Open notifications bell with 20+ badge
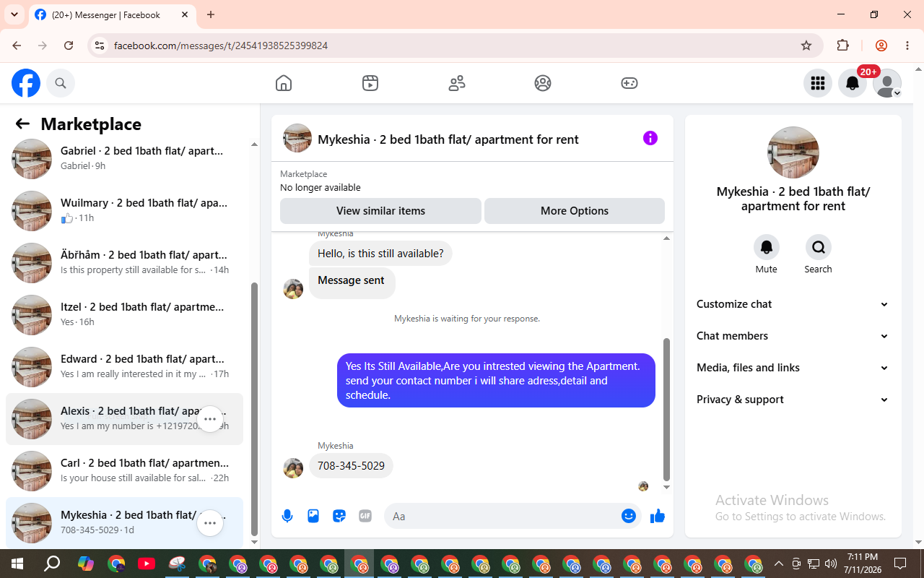This screenshot has height=578, width=924. [853, 83]
